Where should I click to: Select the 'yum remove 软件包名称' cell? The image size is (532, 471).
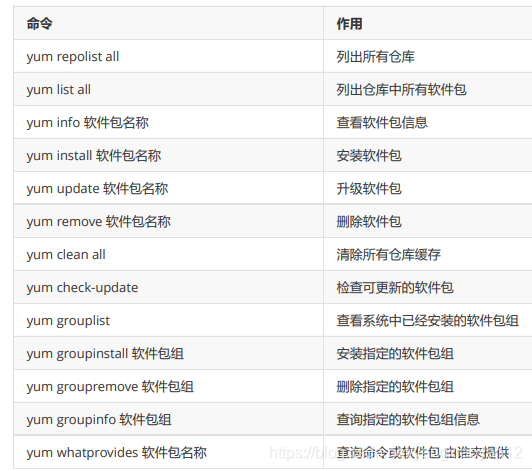168,221
